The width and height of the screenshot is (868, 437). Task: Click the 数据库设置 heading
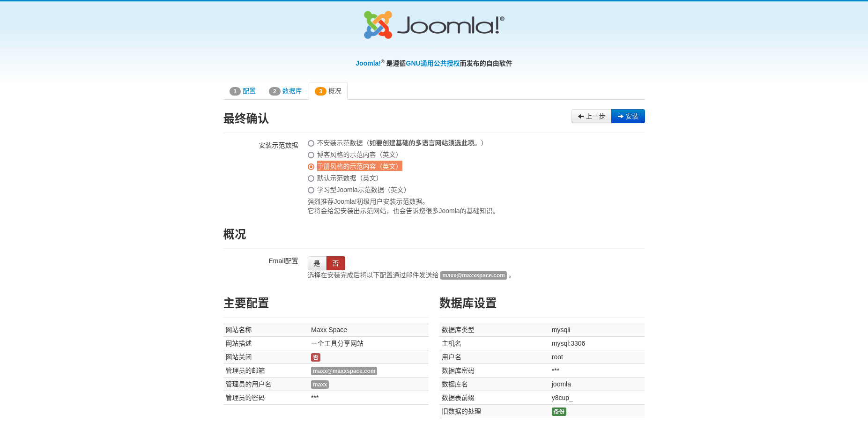pos(468,303)
